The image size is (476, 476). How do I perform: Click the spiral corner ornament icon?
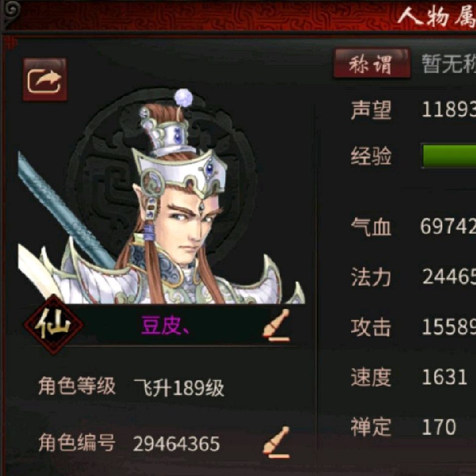pos(11,11)
